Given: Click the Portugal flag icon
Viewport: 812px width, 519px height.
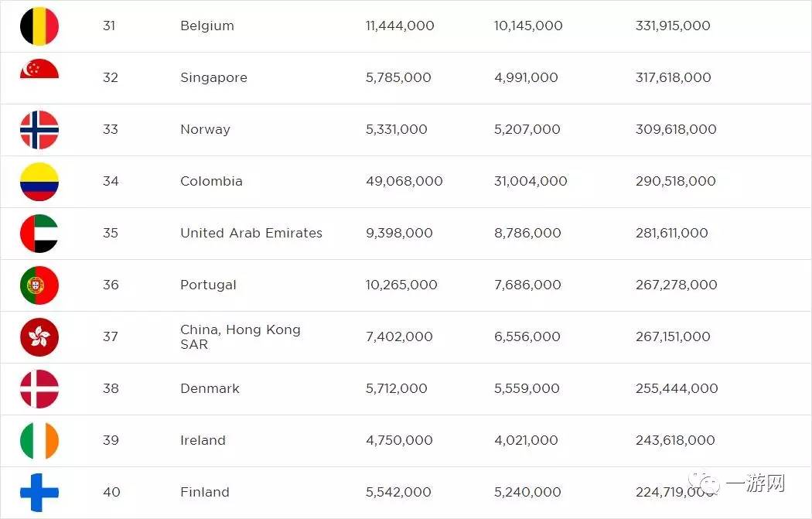Looking at the screenshot, I should pos(39,285).
